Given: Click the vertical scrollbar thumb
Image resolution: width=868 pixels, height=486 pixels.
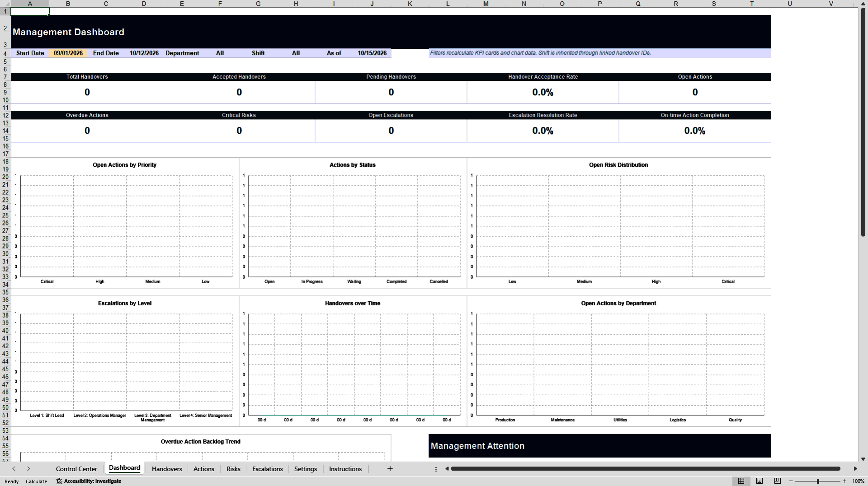Looking at the screenshot, I should pyautogui.click(x=863, y=122).
